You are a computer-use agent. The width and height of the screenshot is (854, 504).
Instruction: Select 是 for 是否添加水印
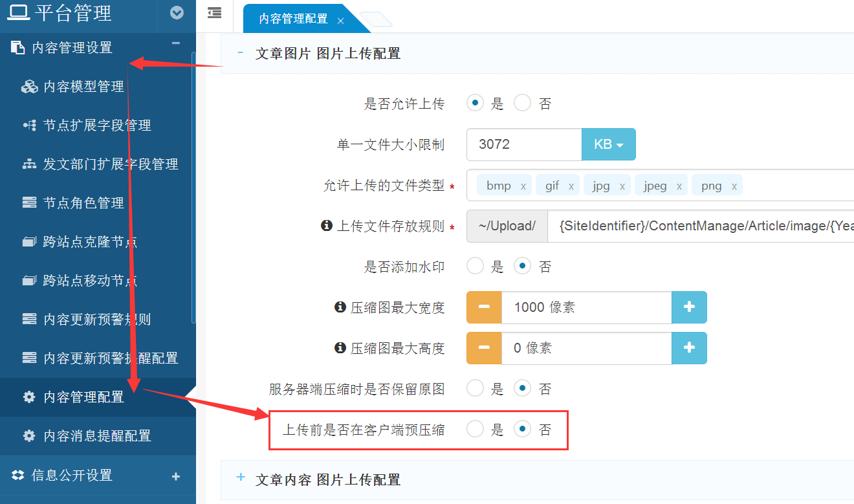point(476,266)
